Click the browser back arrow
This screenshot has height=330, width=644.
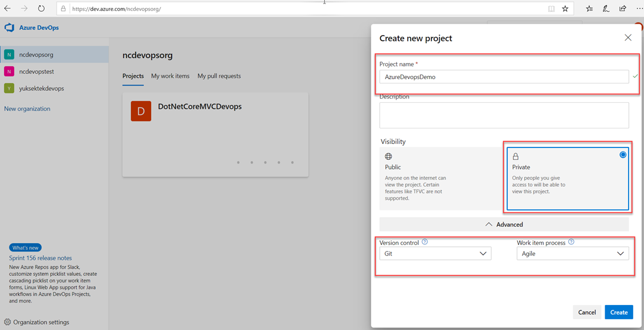[7, 8]
